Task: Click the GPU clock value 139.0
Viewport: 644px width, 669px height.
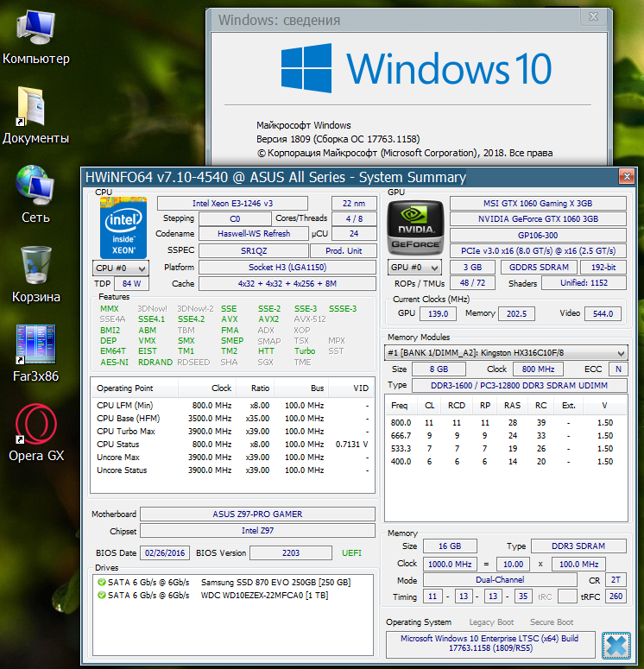Action: click(x=439, y=313)
